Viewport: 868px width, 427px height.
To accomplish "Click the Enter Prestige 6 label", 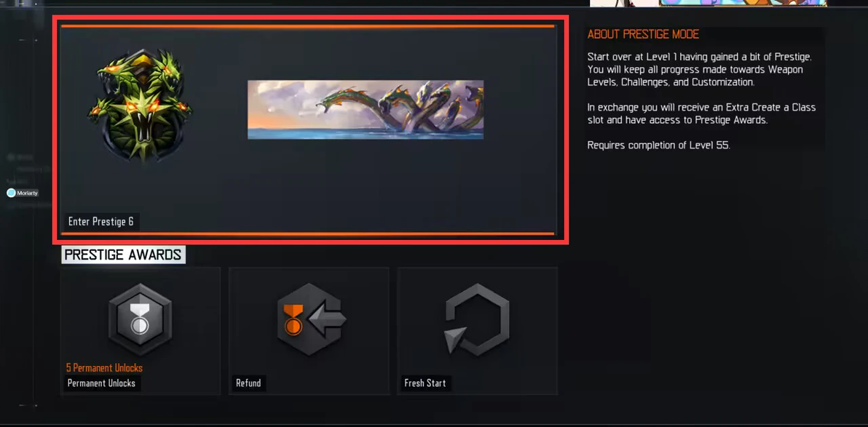I will click(100, 222).
